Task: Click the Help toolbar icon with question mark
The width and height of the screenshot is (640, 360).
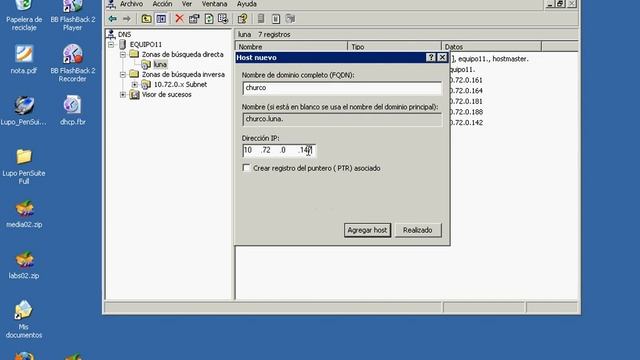Action: click(x=242, y=19)
